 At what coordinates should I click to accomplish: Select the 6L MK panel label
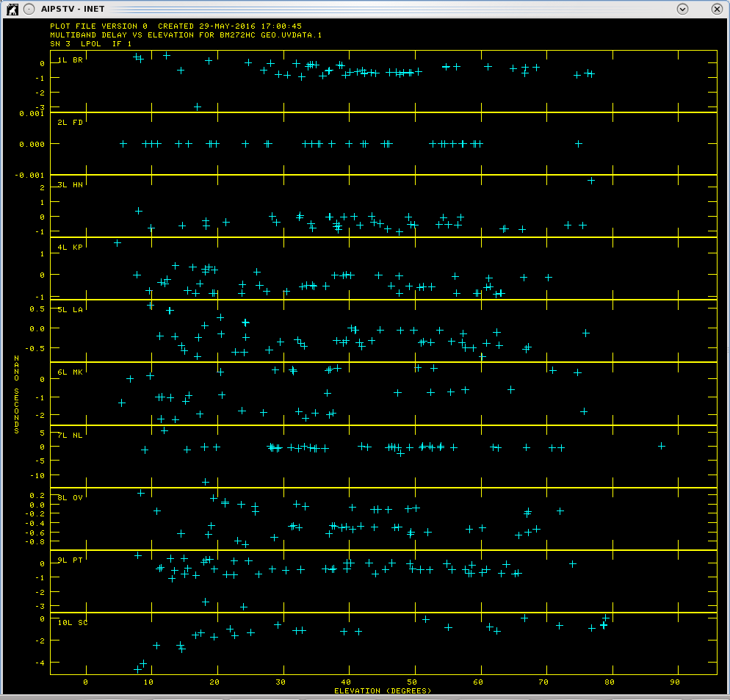71,372
